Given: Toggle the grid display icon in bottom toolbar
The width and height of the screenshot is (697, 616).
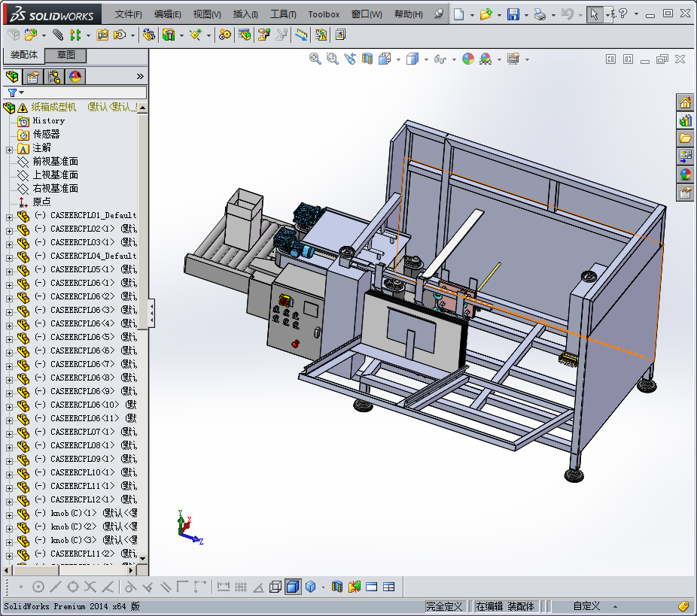Looking at the screenshot, I should coord(241,587).
